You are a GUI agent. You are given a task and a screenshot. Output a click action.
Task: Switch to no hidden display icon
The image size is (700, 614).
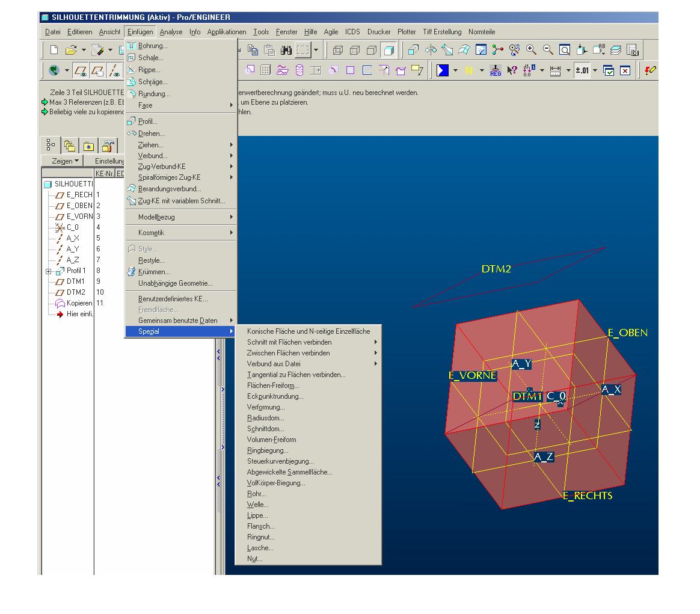tap(372, 50)
